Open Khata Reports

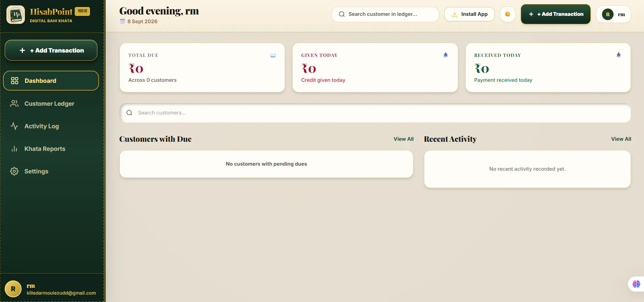tap(51, 148)
